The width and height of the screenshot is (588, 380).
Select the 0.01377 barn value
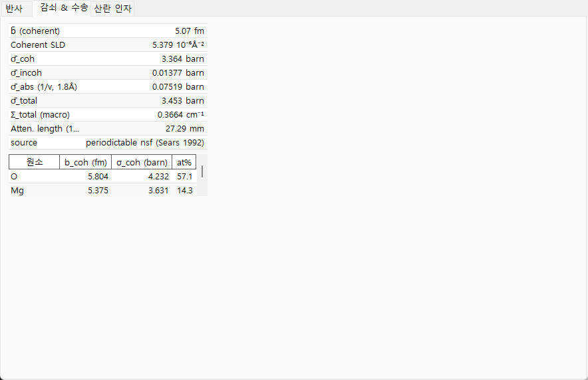click(178, 72)
